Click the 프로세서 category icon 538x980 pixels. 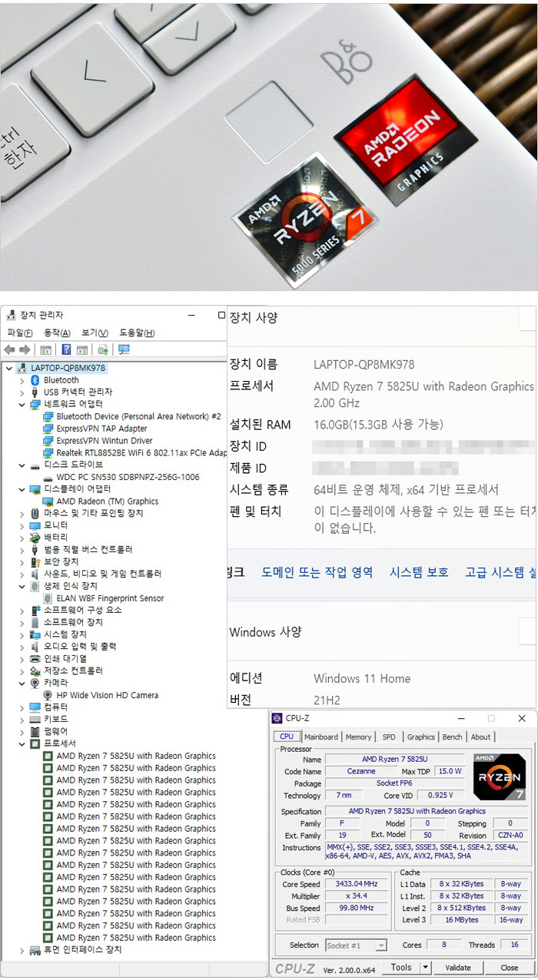[x=35, y=743]
